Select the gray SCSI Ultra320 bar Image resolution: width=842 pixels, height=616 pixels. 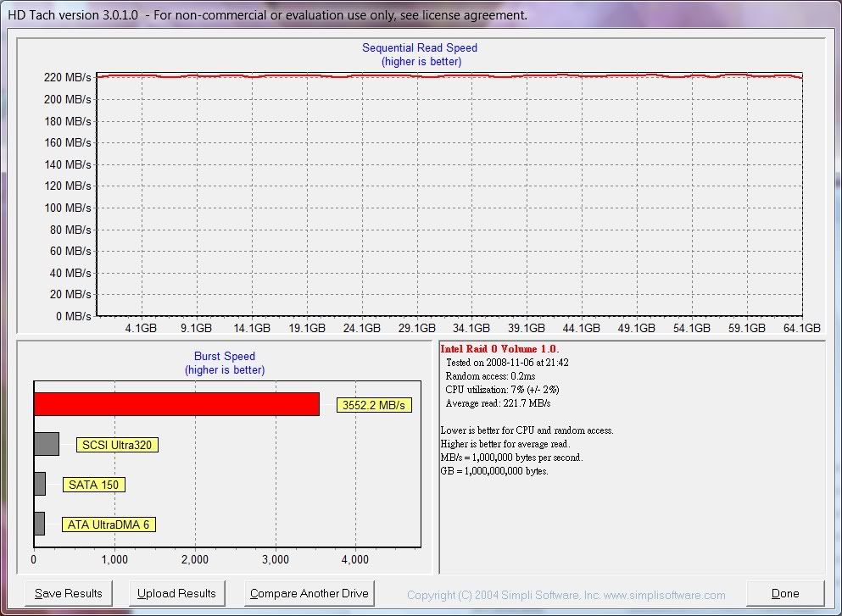point(46,444)
